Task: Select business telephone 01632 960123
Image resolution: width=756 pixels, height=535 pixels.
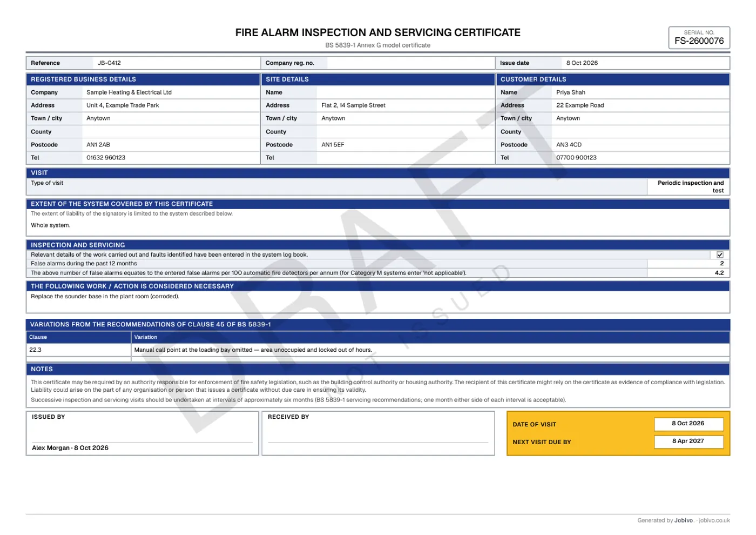Action: pyautogui.click(x=106, y=158)
